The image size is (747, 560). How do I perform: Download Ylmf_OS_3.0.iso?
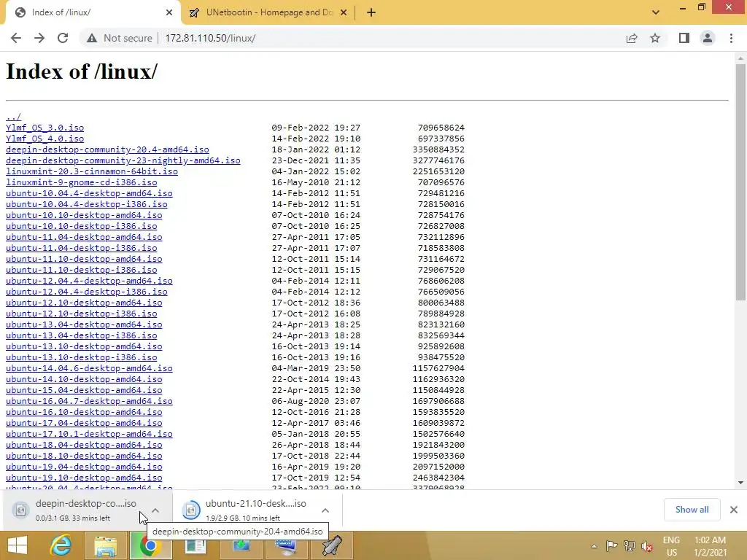coord(44,128)
